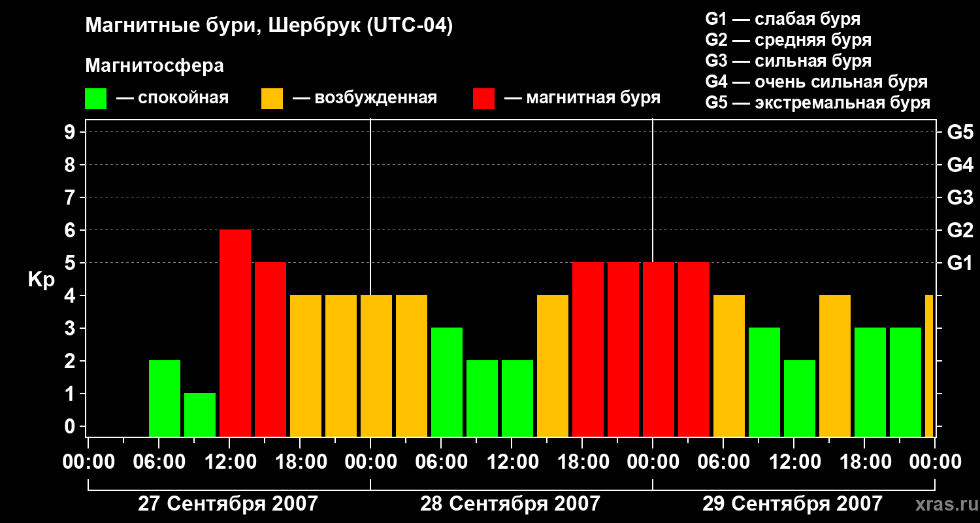Click the G2 label on right axis
980x523 pixels.
coord(960,230)
